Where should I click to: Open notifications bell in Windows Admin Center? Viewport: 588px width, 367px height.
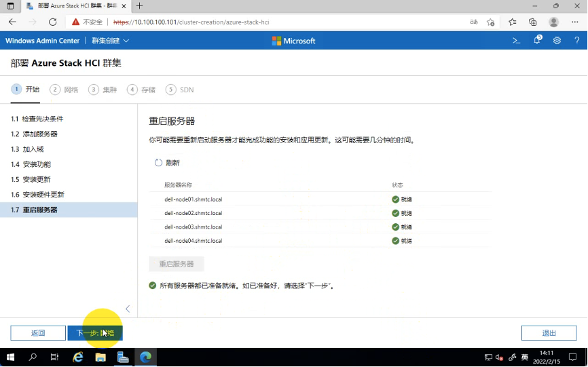click(x=537, y=40)
